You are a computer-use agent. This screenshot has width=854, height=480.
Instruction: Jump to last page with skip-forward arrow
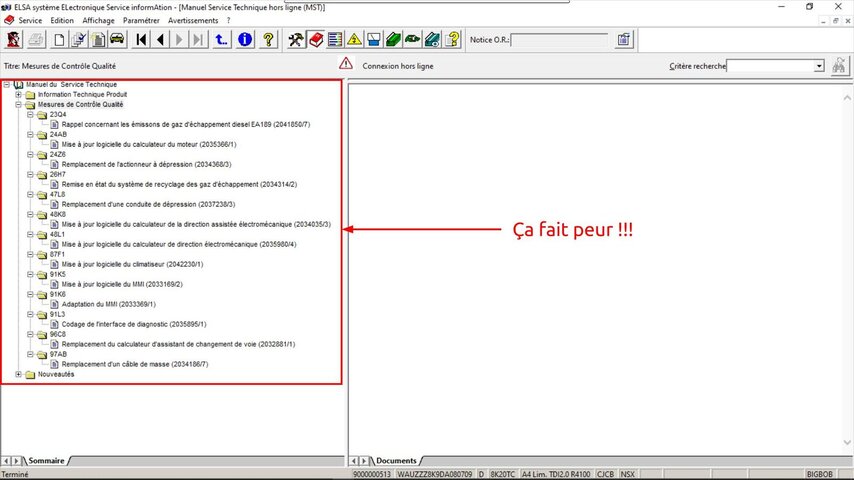click(198, 40)
